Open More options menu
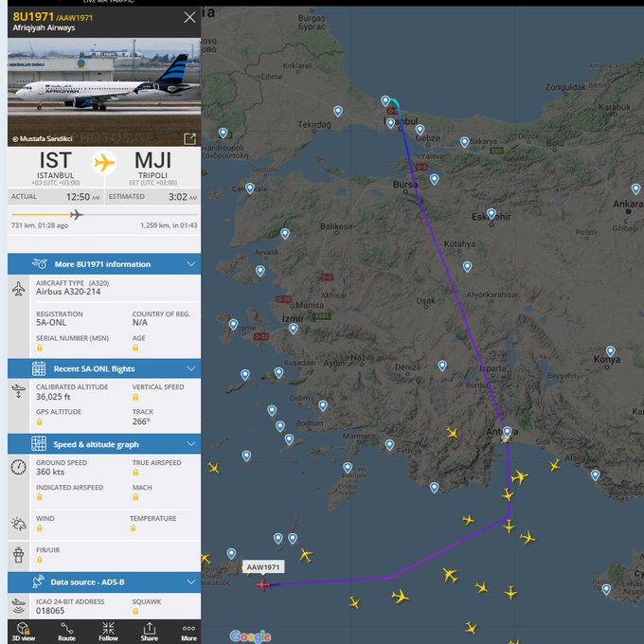 coord(188,632)
